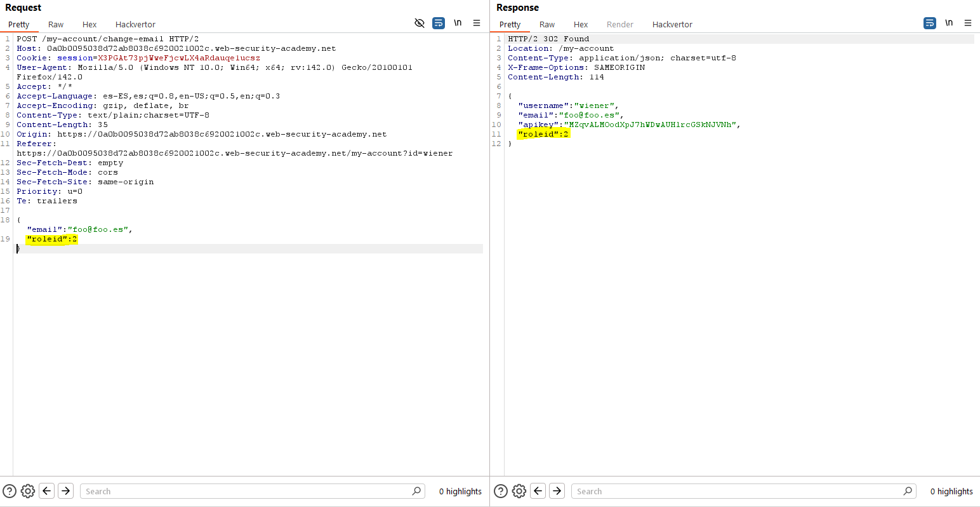
Task: Switch Response view to Hex tab
Action: (x=581, y=25)
